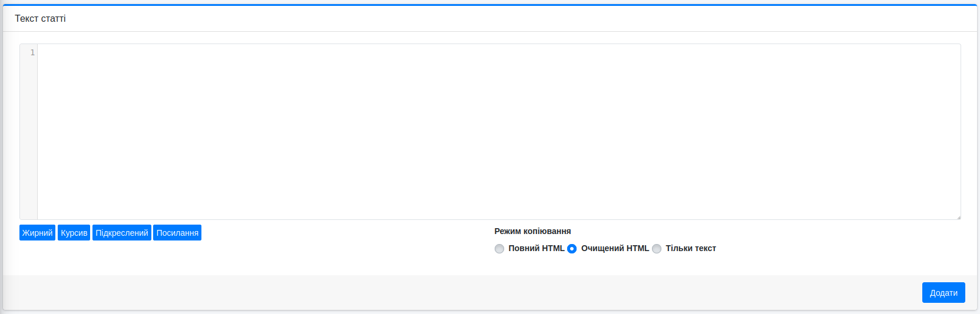Select the Повний HTML radio button
This screenshot has height=314, width=980.
(x=499, y=249)
